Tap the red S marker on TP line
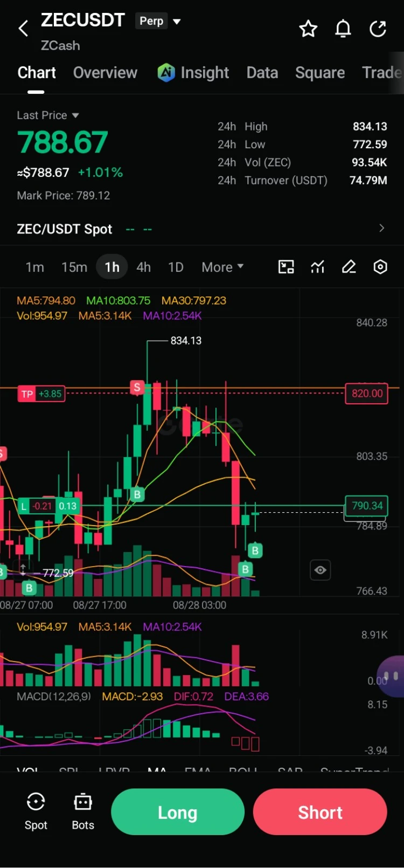This screenshot has width=404, height=868. [x=137, y=387]
